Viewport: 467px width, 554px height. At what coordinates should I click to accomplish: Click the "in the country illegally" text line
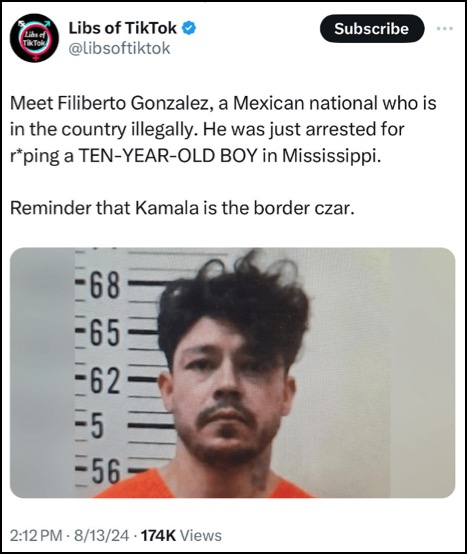click(x=207, y=130)
